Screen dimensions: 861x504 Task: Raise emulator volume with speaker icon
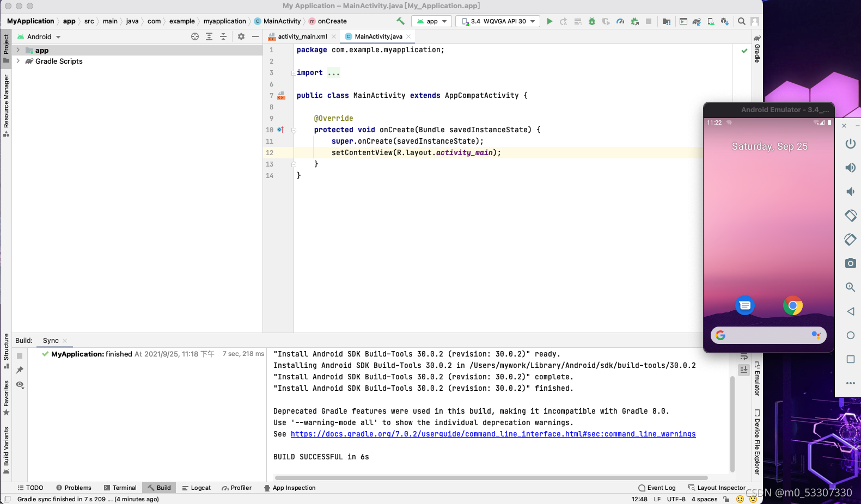[850, 168]
